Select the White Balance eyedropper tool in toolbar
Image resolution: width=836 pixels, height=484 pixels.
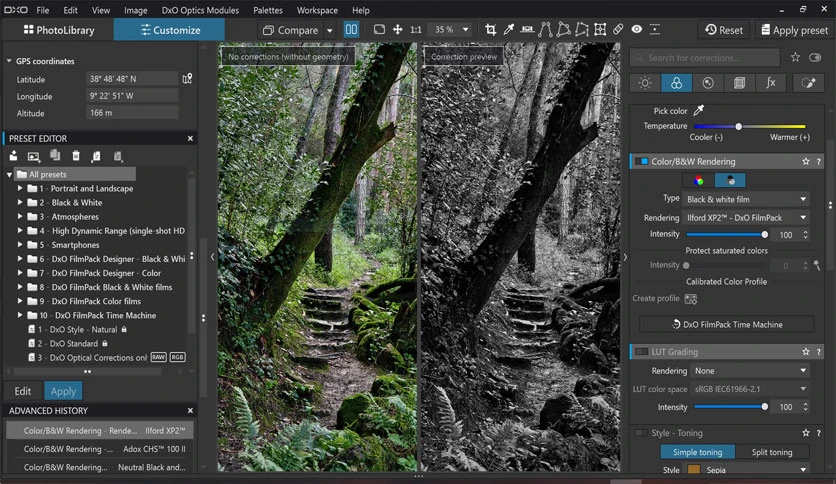pyautogui.click(x=509, y=30)
